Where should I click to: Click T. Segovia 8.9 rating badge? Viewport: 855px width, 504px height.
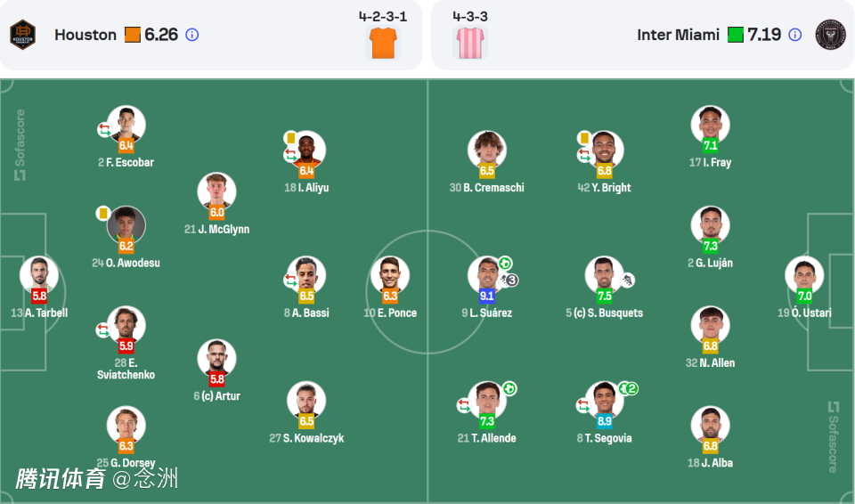(605, 421)
